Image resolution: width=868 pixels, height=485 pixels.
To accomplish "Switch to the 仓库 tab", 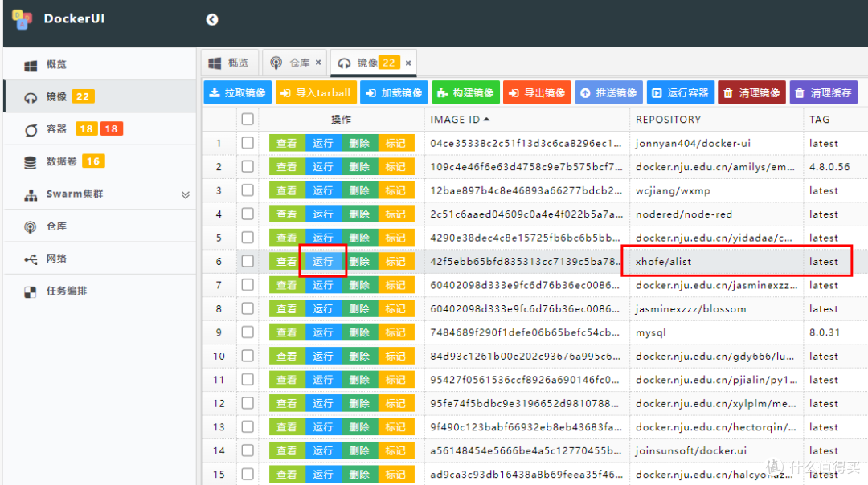I will (295, 61).
